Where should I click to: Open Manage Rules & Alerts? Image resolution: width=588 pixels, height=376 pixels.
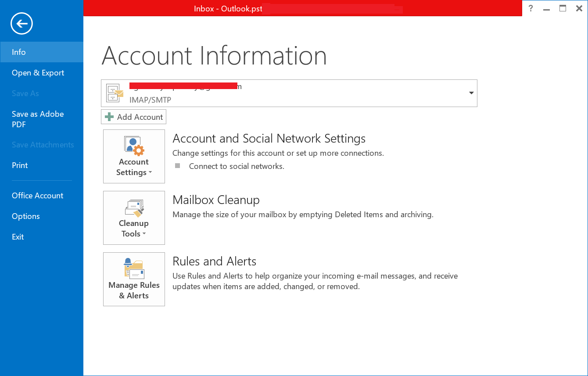point(134,279)
